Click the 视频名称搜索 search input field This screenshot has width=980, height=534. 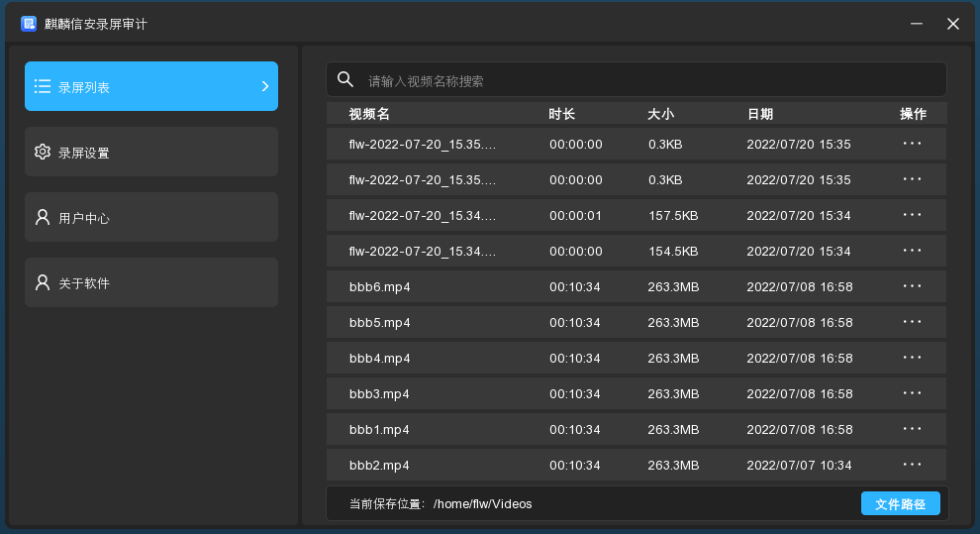click(643, 80)
